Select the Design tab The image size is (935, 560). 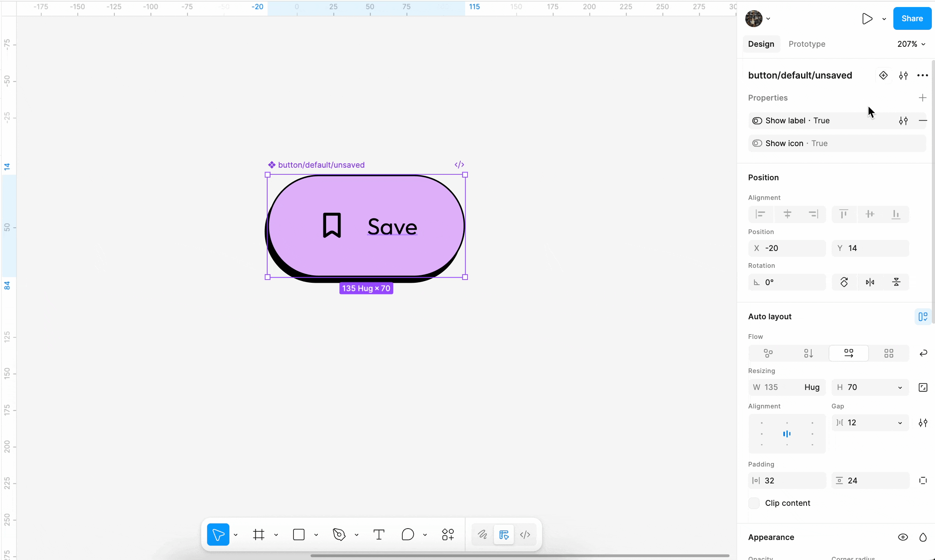coord(761,44)
